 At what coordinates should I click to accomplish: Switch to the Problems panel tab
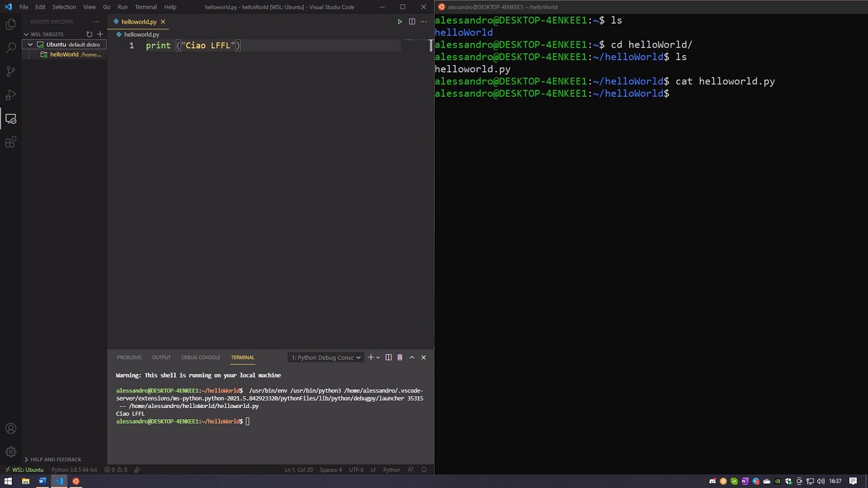coord(129,358)
